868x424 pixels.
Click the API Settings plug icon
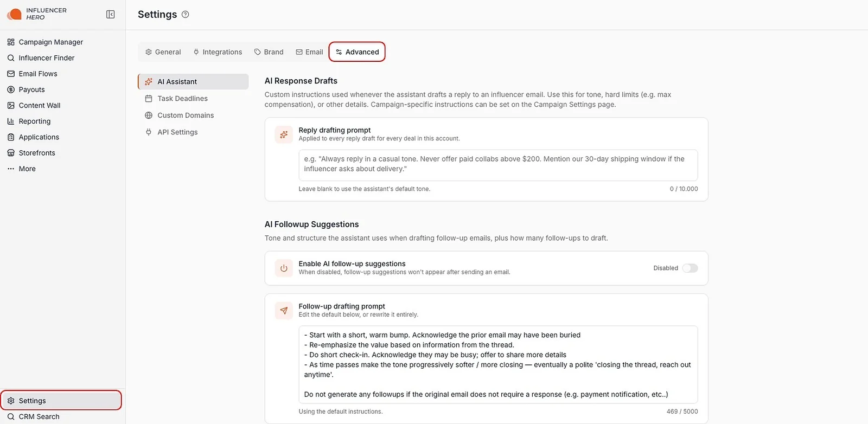(x=149, y=132)
